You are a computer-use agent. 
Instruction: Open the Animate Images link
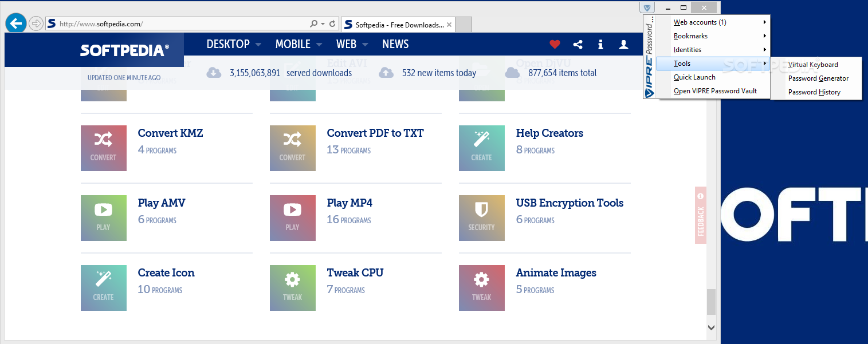[556, 273]
